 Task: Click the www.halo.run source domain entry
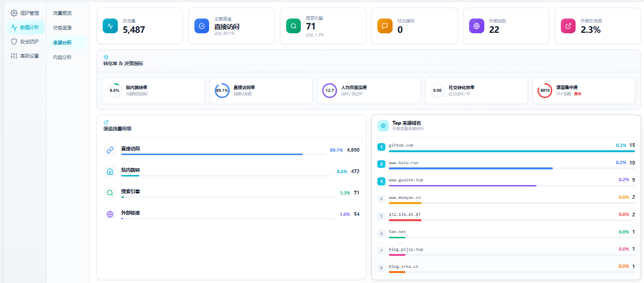point(403,163)
